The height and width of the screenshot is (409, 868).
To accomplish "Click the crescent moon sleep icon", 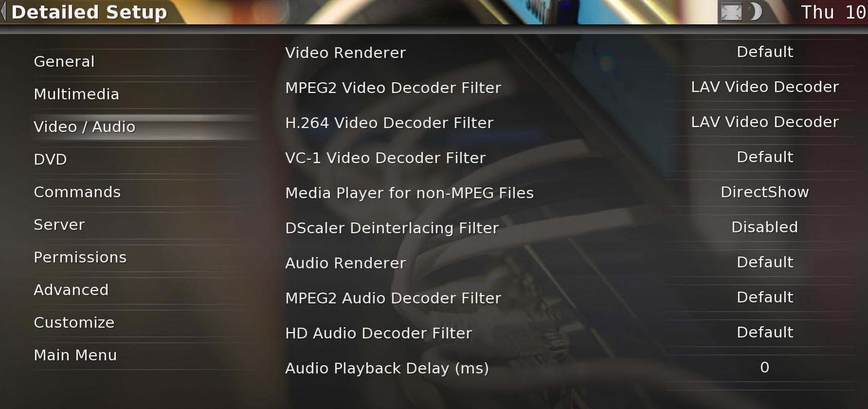I will click(x=755, y=12).
